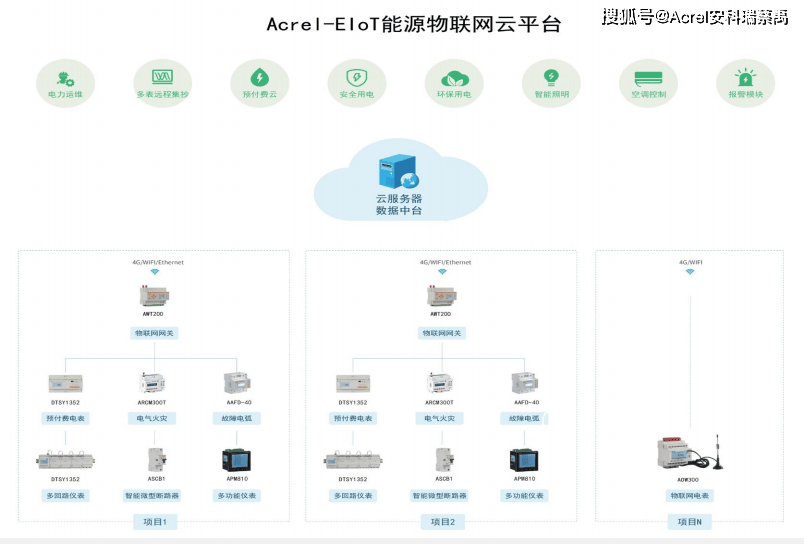This screenshot has width=804, height=544.
Task: Click the 电气火灾 label in 项目1
Action: tap(152, 418)
